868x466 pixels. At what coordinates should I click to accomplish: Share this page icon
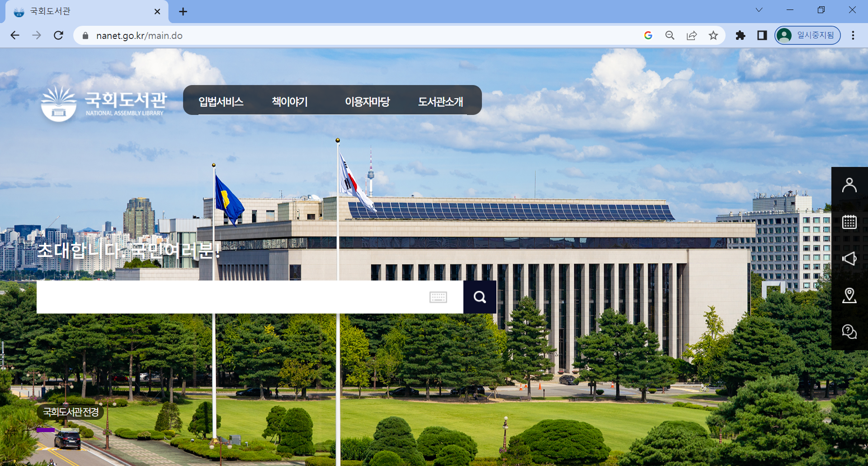click(691, 35)
